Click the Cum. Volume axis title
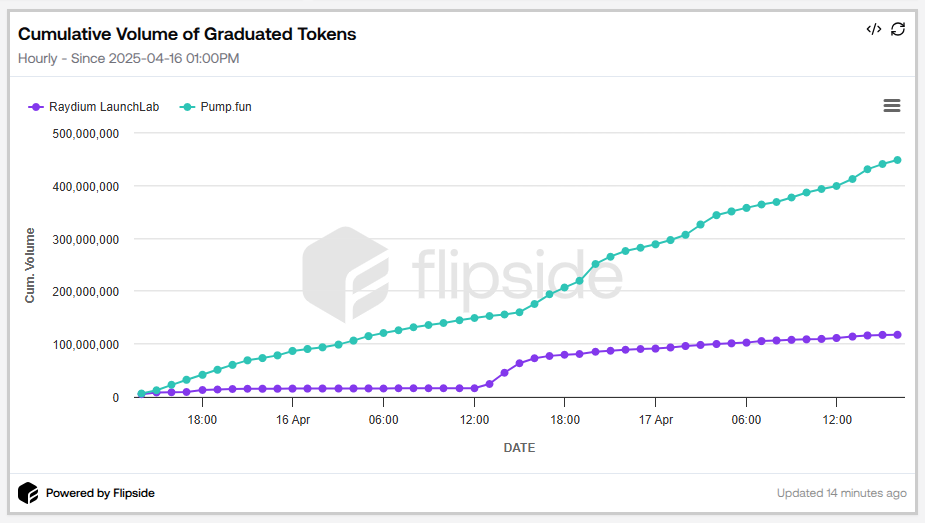Screen dimensions: 925x523 click(x=30, y=265)
